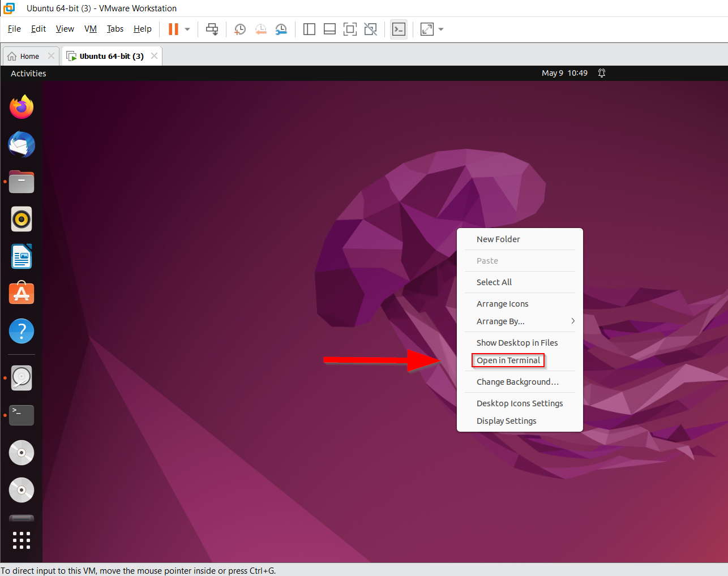The image size is (728, 576).
Task: Toggle the thumbnail bar visibility
Action: click(x=329, y=29)
